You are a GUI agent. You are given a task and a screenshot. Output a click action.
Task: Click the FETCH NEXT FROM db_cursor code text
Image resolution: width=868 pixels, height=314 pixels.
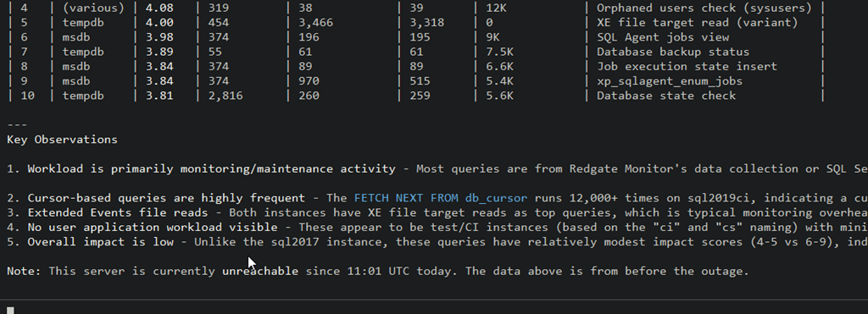441,198
